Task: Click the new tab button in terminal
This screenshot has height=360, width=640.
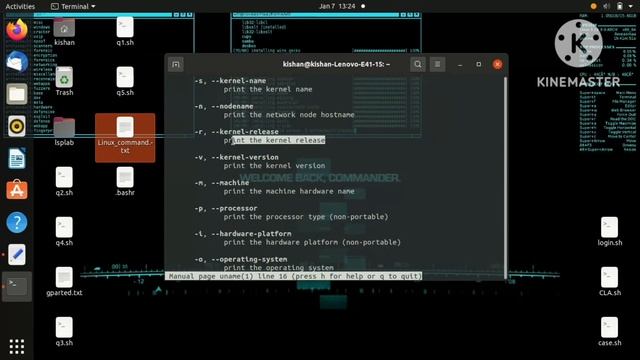Action: (x=176, y=64)
